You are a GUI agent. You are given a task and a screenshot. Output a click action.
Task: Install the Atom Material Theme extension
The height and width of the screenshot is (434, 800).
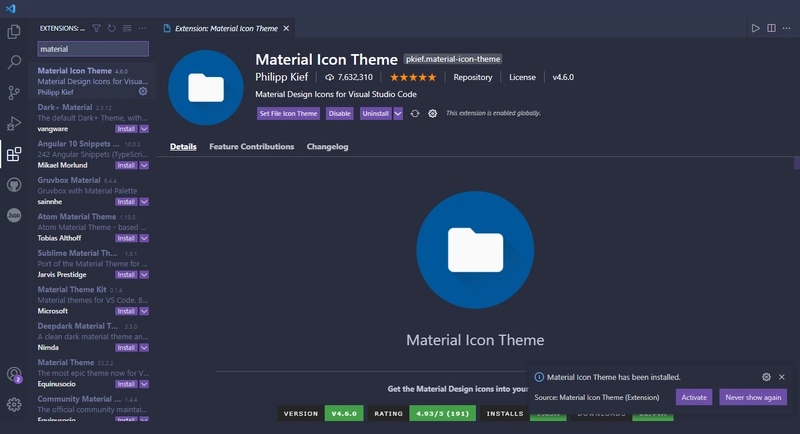tap(126, 238)
